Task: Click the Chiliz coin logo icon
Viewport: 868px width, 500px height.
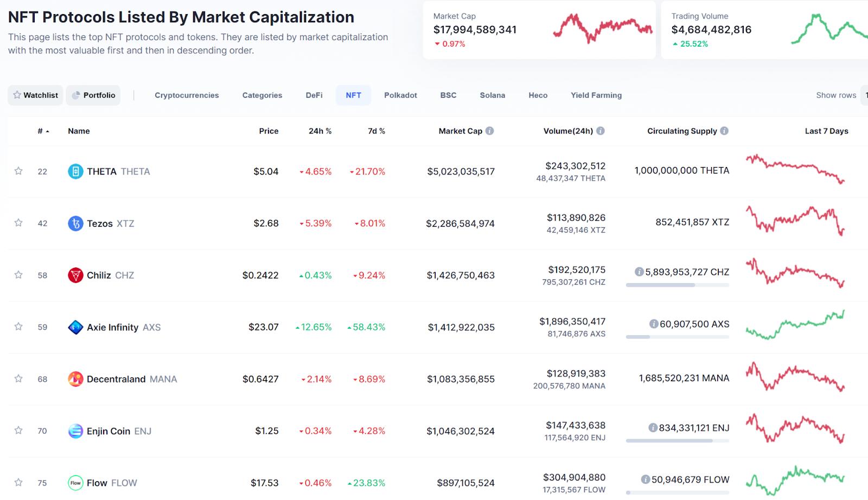Action: click(75, 275)
